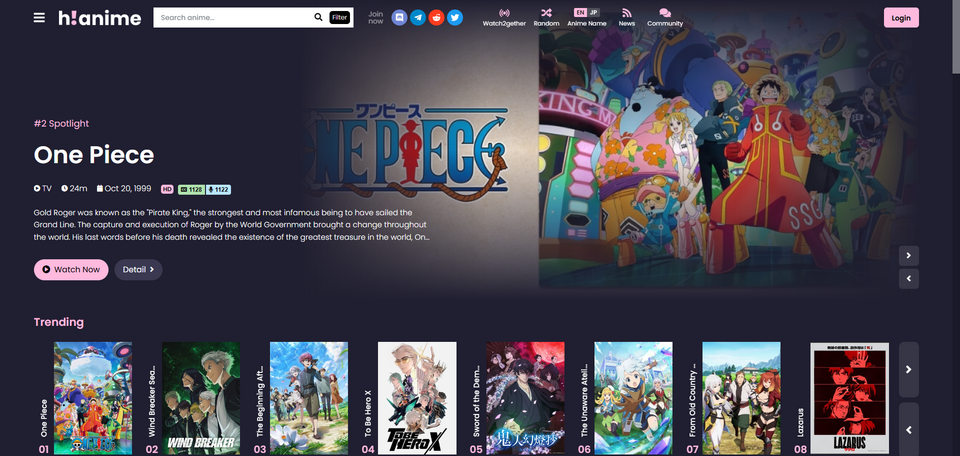Click the One Piece spotlight title

94,155
